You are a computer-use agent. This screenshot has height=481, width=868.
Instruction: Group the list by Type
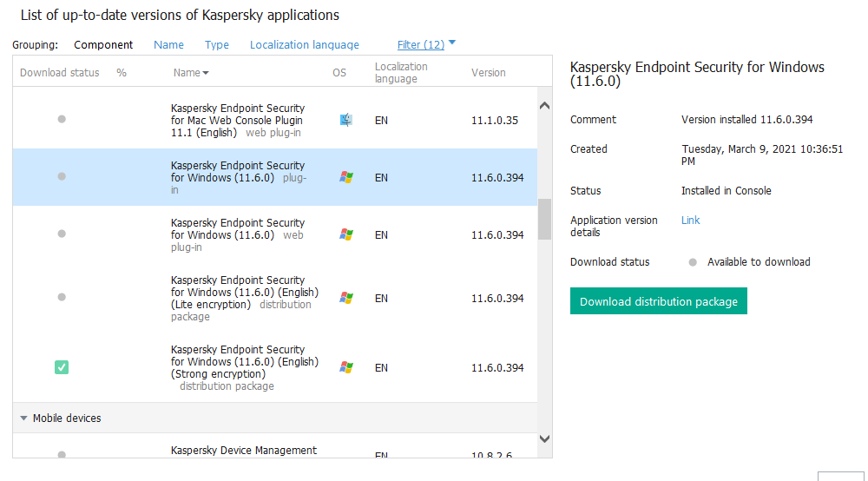[x=217, y=44]
